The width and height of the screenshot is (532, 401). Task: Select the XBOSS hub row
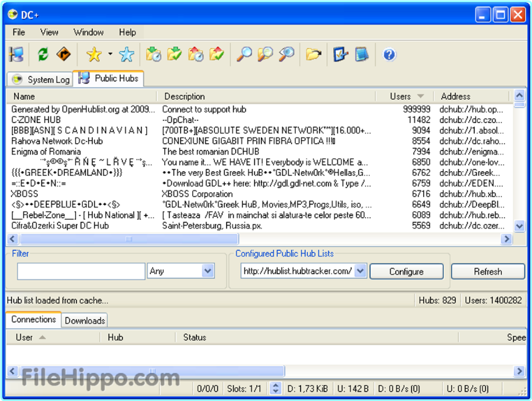coord(260,194)
